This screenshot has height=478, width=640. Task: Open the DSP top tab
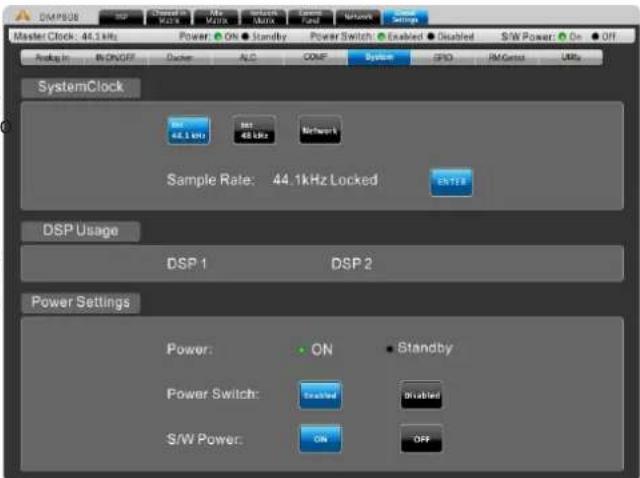(x=121, y=17)
